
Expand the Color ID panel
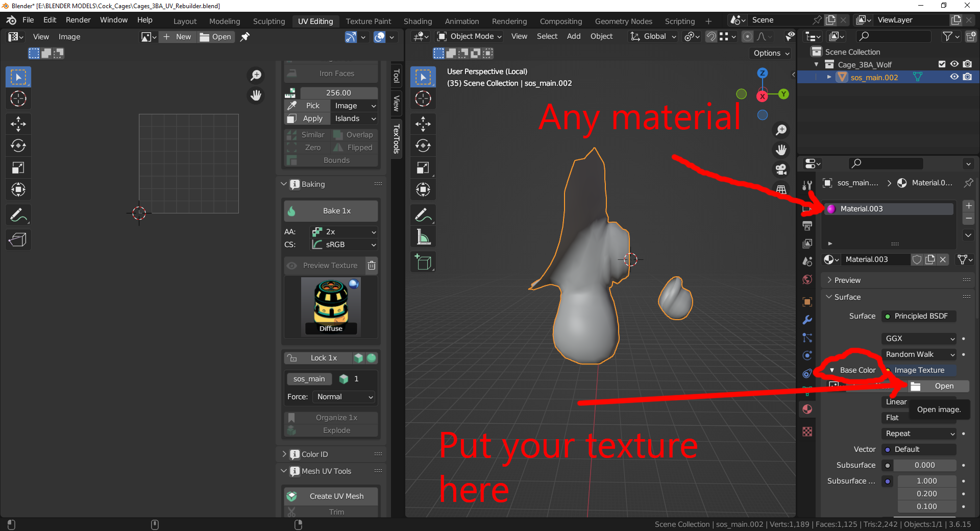click(284, 454)
